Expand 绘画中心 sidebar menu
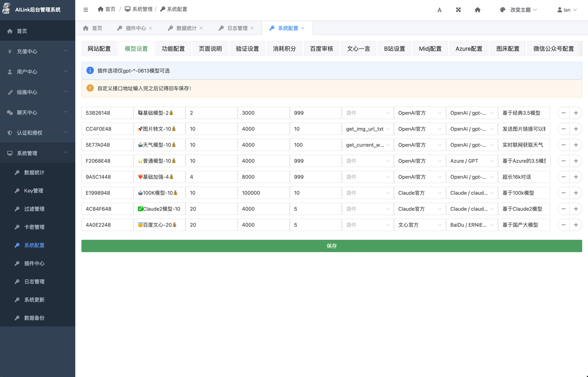 click(37, 92)
